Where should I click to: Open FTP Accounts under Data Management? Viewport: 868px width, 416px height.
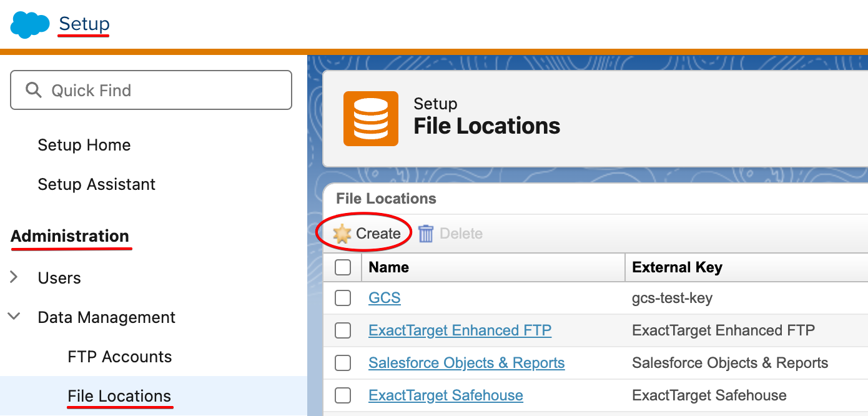click(119, 357)
